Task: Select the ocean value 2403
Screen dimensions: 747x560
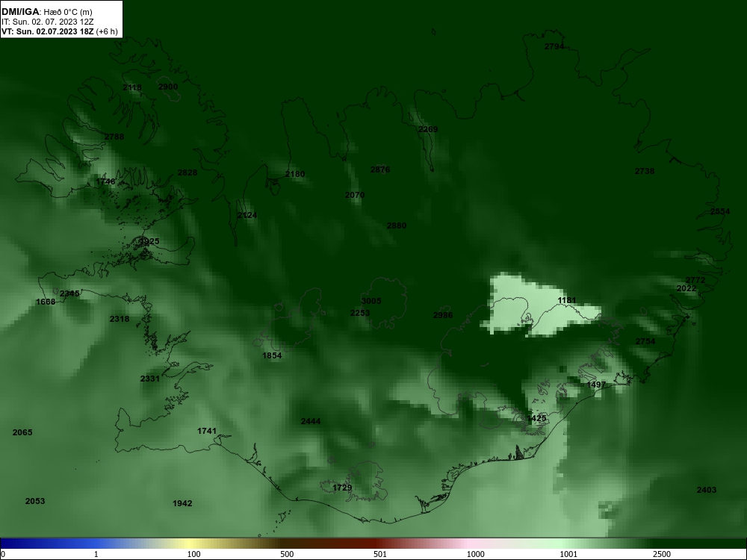Action: 707,490
